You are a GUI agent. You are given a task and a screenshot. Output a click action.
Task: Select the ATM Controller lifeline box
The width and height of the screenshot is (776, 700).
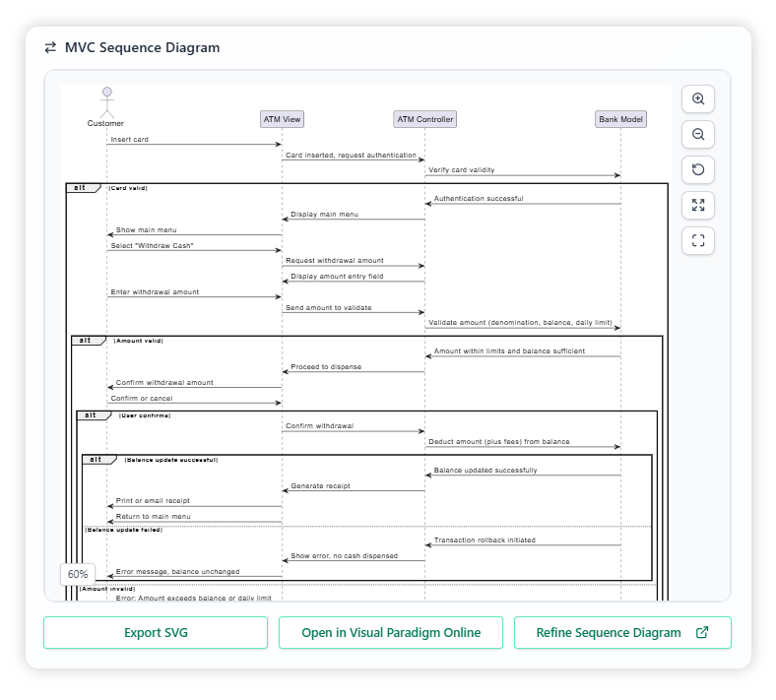[x=424, y=119]
